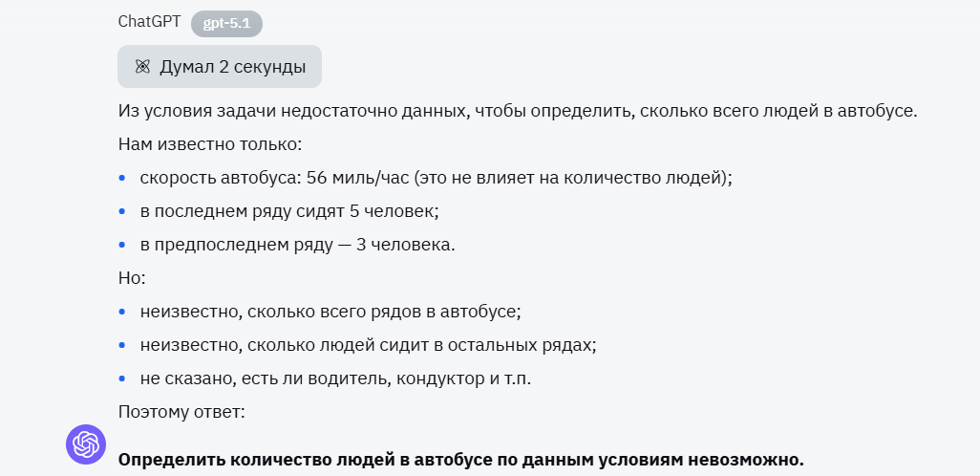Click the blue bullet before "в последнем ряду"
Image resolution: width=980 pixels, height=476 pixels.
(x=122, y=211)
